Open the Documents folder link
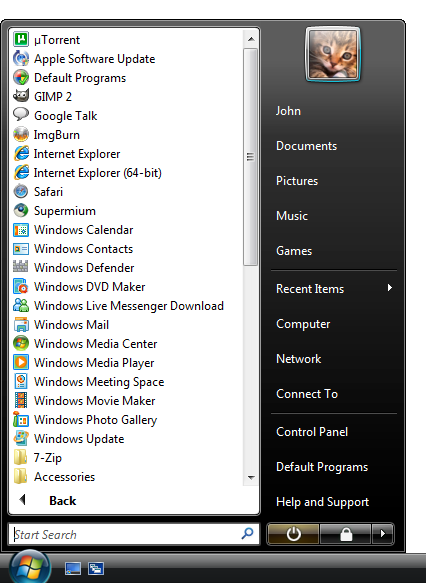 tap(306, 146)
